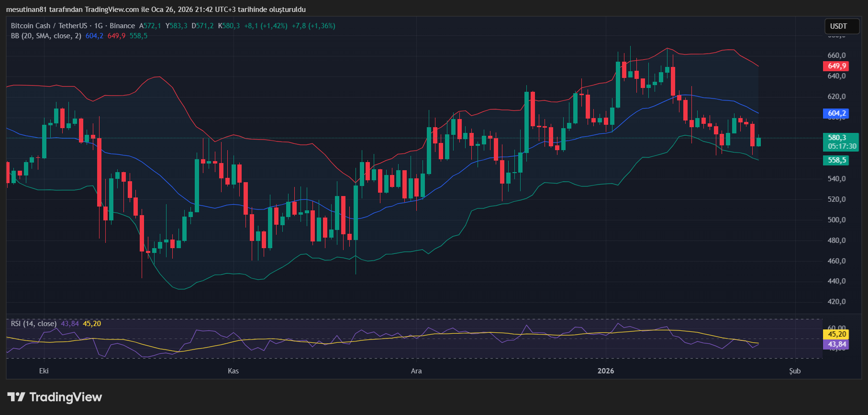Click the Binance exchange name in legend
Viewport: 868px width, 415px height.
(122, 26)
